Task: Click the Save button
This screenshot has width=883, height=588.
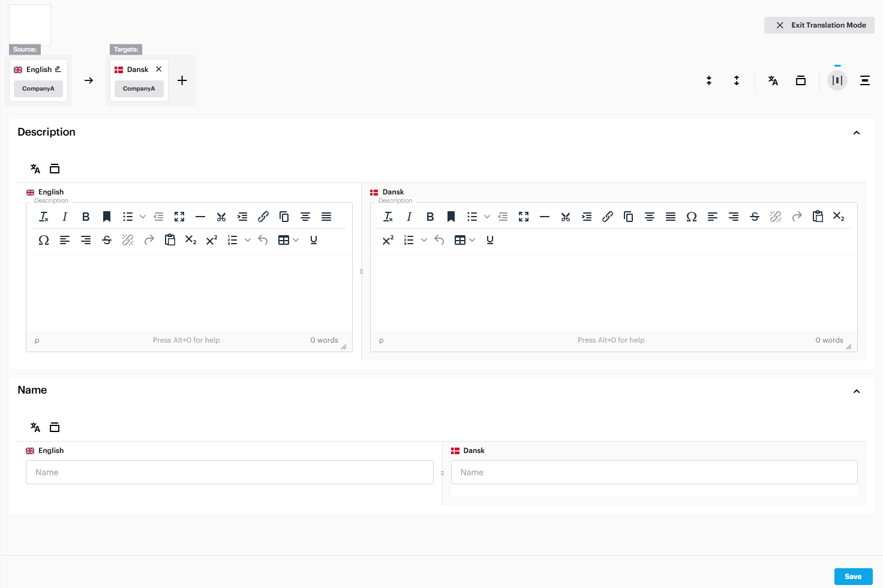Action: point(853,576)
